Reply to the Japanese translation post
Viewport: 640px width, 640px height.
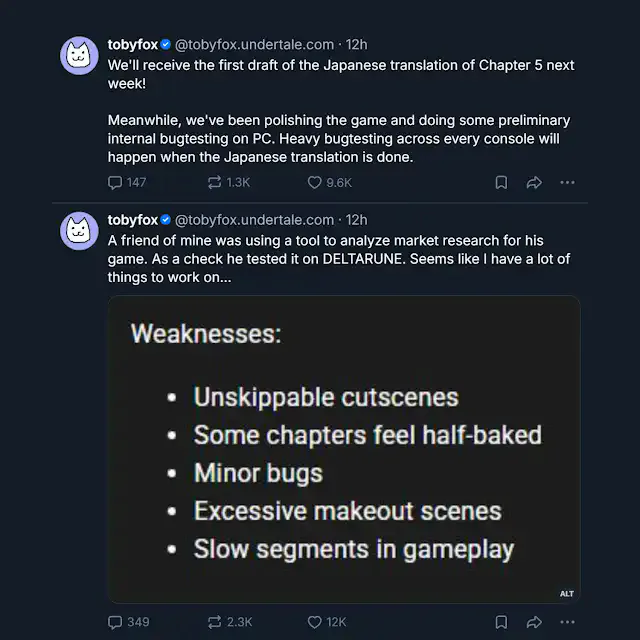[115, 182]
